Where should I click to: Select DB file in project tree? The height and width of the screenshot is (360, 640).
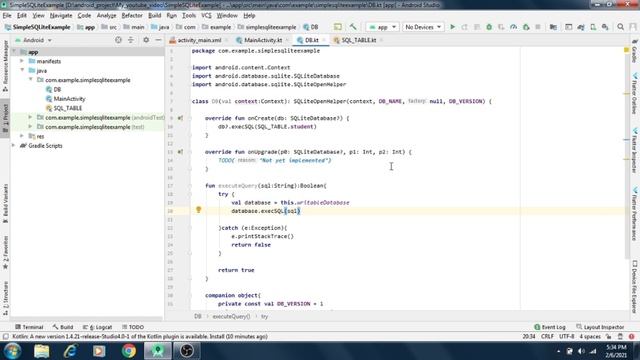tap(53, 89)
